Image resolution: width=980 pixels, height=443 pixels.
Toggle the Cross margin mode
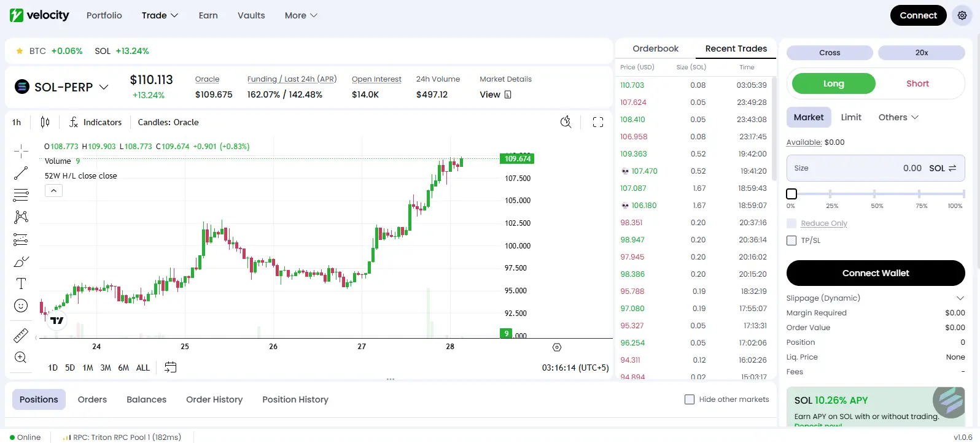coord(830,53)
